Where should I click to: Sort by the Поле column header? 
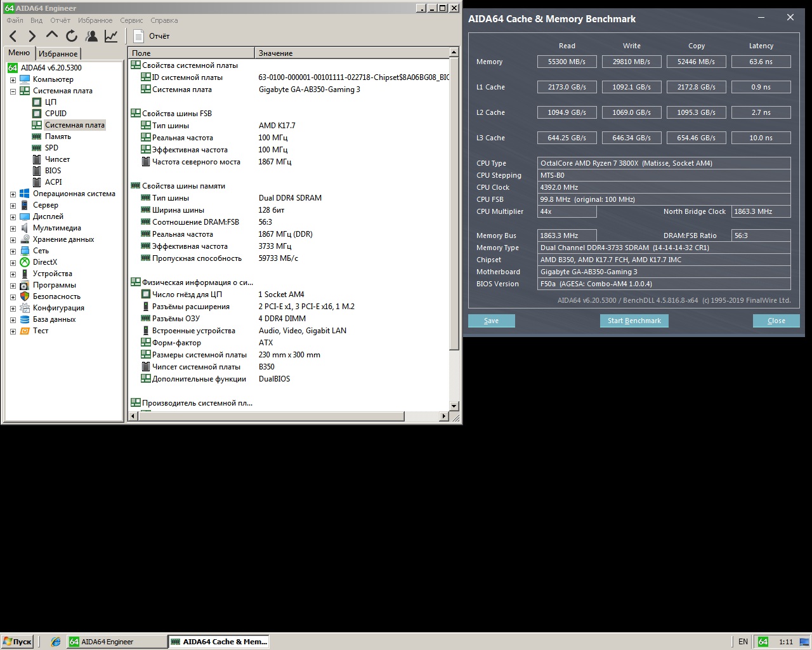click(x=191, y=53)
